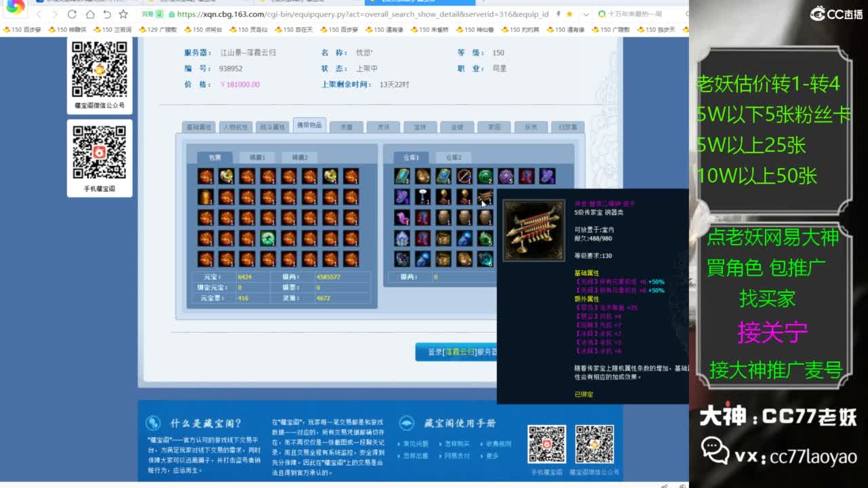Select the 锦囊1 bag tab
The height and width of the screenshot is (488, 868).
click(258, 157)
